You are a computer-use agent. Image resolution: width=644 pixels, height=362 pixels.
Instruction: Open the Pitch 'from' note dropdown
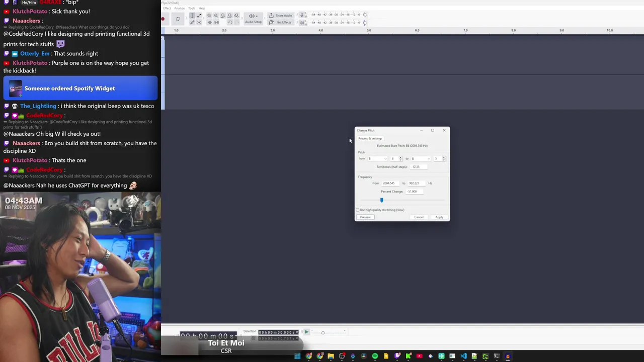(x=377, y=159)
